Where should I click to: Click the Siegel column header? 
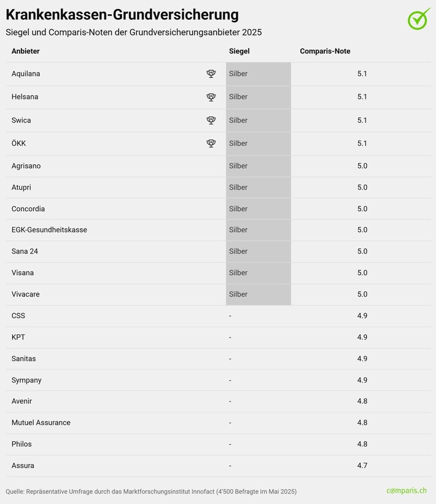click(239, 51)
